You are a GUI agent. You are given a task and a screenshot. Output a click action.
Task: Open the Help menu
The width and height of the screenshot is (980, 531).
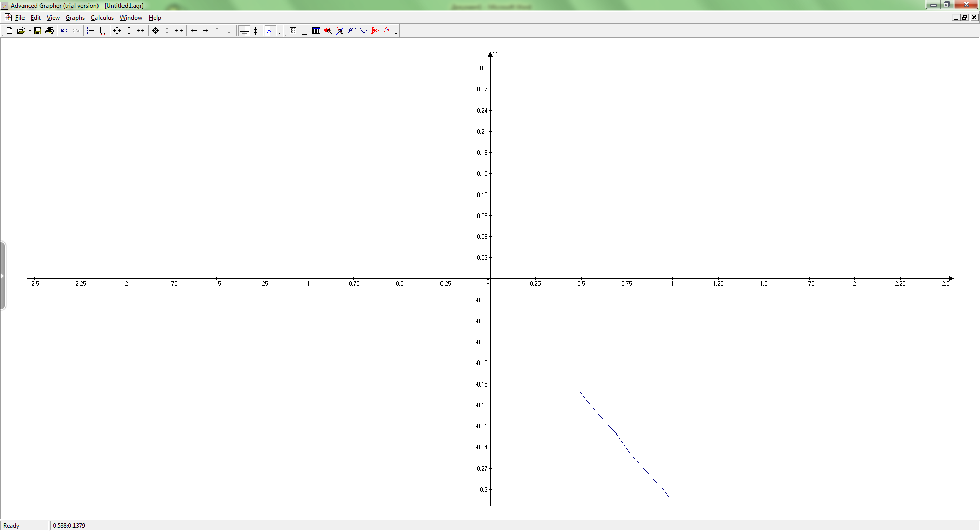click(x=155, y=18)
